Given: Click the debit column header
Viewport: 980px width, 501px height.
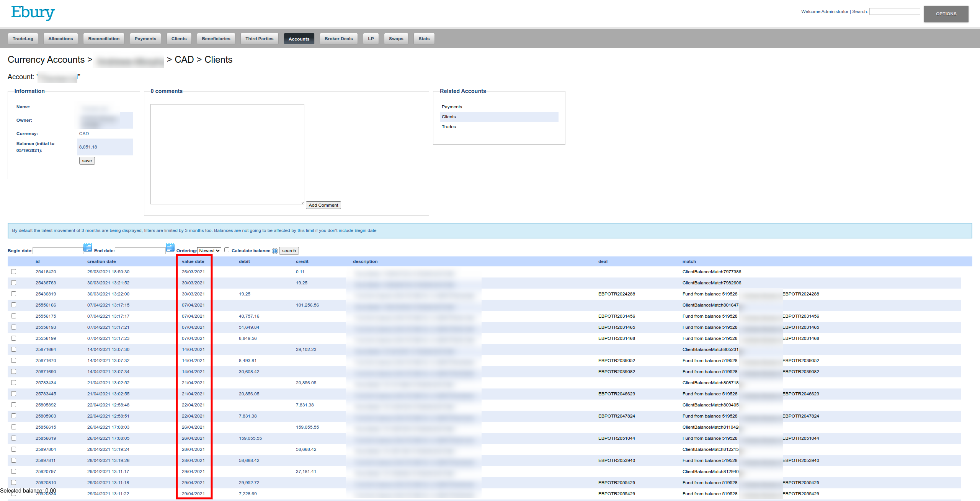Looking at the screenshot, I should (x=244, y=261).
